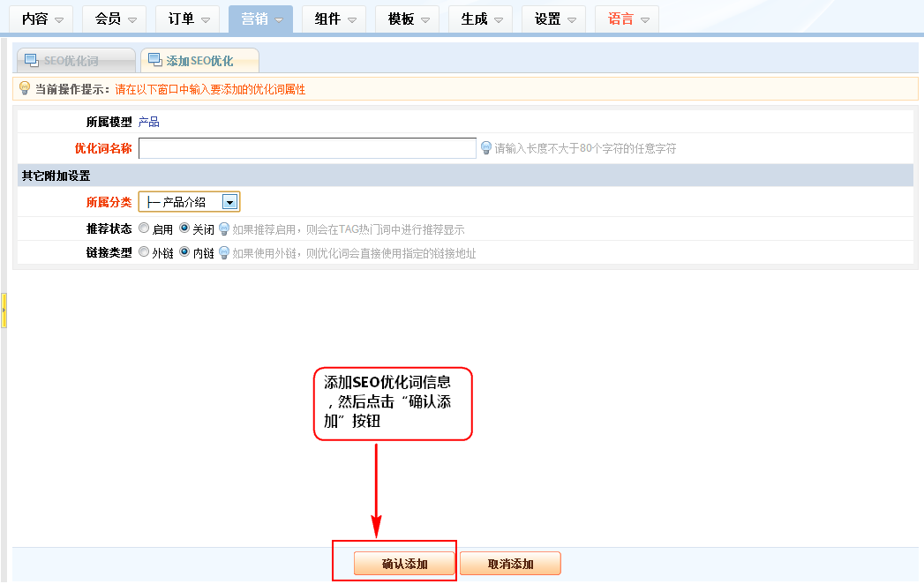Focus the 优化词名称 text input field

click(x=307, y=147)
